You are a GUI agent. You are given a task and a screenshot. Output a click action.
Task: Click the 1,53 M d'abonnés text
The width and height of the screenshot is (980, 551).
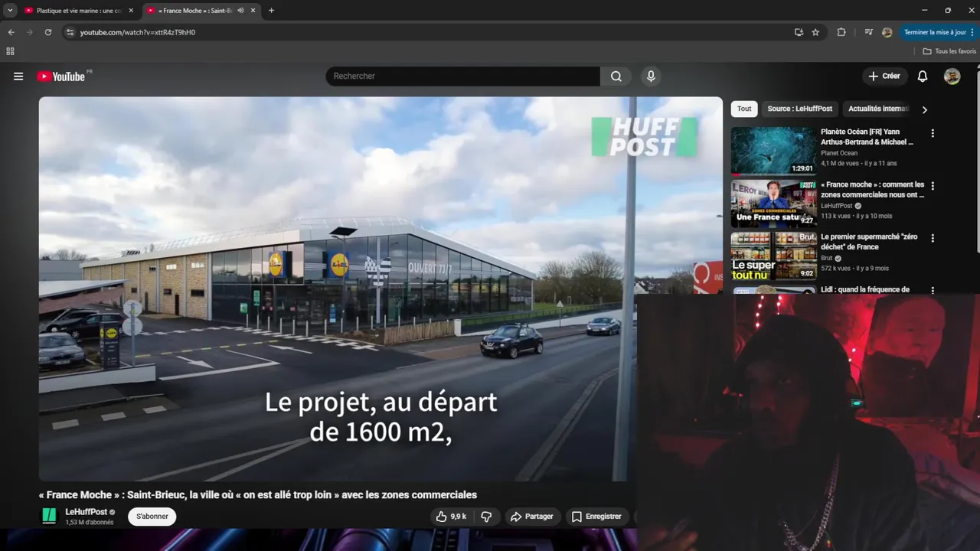(x=90, y=523)
